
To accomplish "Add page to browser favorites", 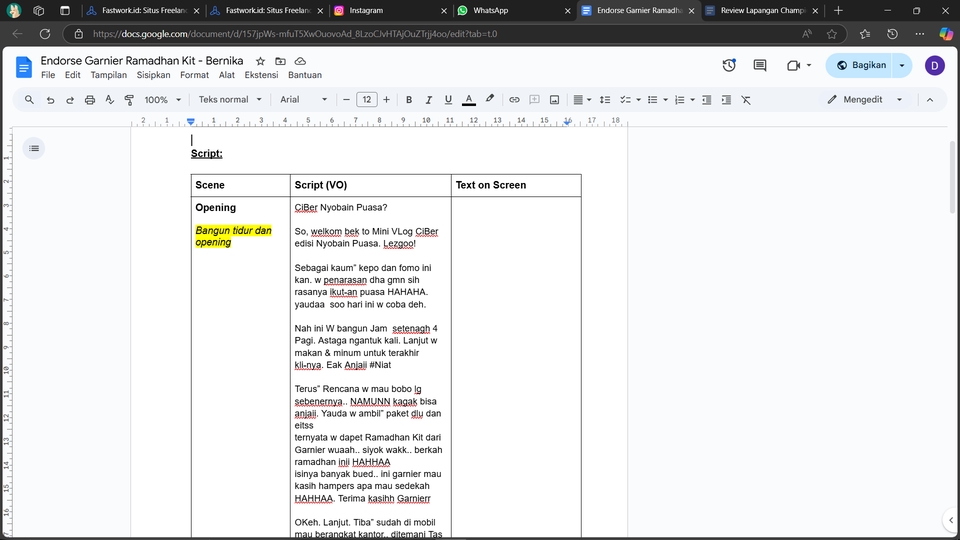I will click(831, 34).
